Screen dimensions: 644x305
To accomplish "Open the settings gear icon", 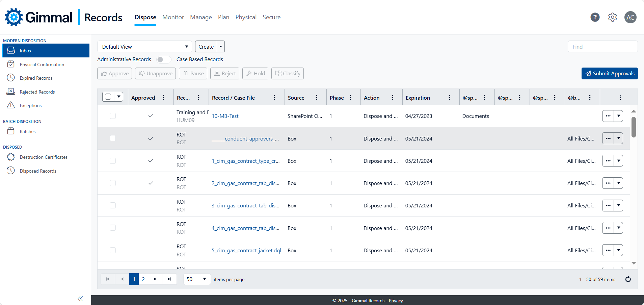I will tap(612, 17).
